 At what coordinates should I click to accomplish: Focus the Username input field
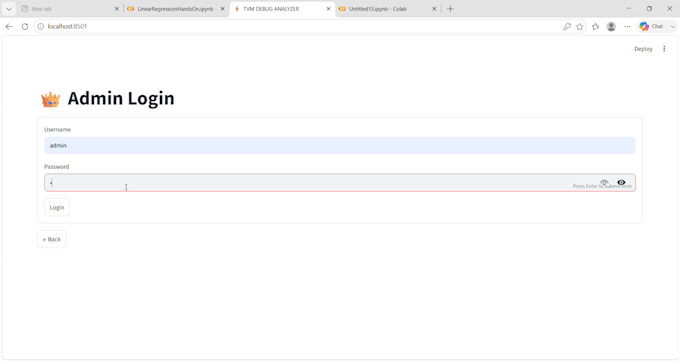(x=340, y=145)
